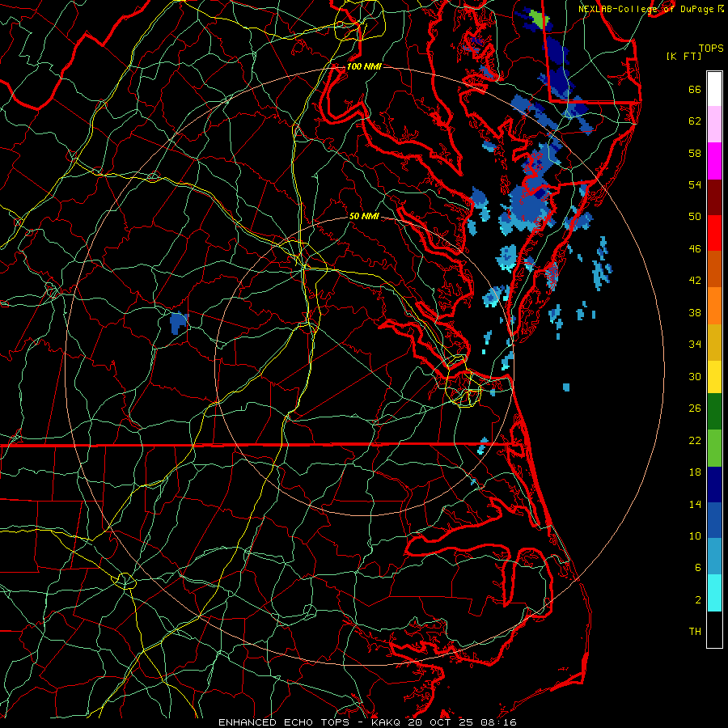
Task: Click the small cyan echo offshore east of radar
Action: (x=566, y=387)
